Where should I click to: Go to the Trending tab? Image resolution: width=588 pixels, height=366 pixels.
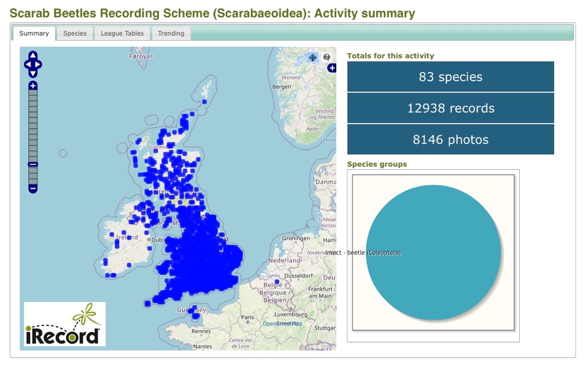[171, 33]
